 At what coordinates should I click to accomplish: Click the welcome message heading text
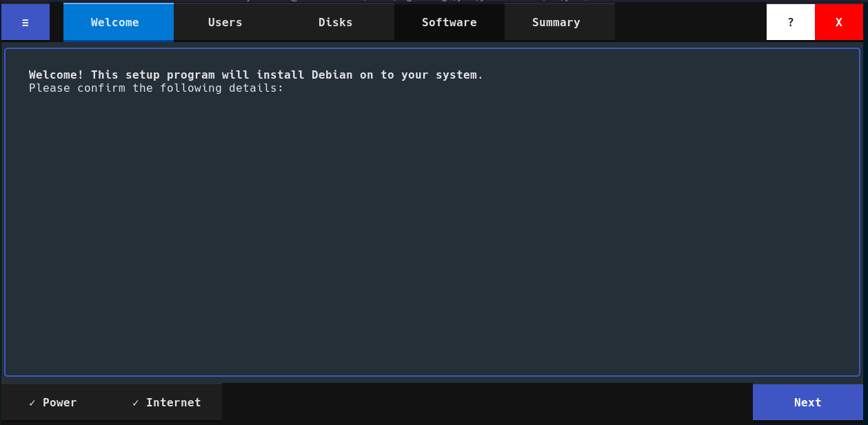[256, 75]
